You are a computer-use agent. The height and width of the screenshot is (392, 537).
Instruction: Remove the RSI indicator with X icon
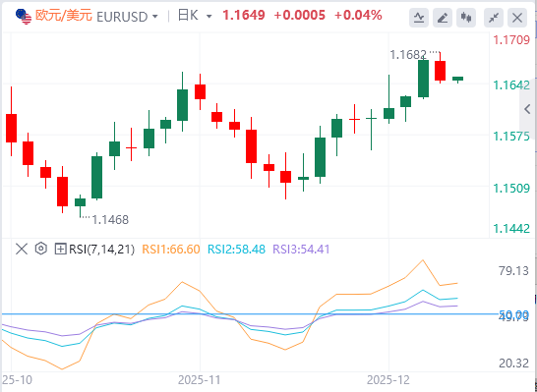tap(22, 249)
